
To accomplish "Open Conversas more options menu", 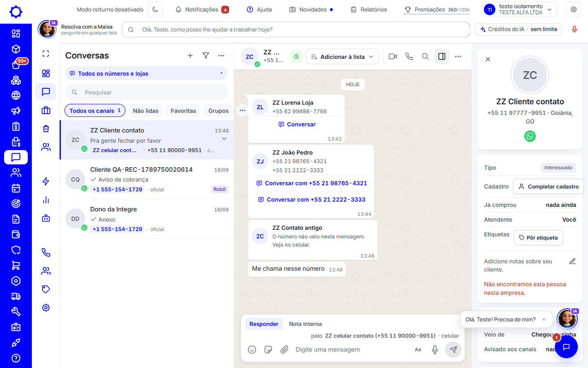I will click(221, 56).
